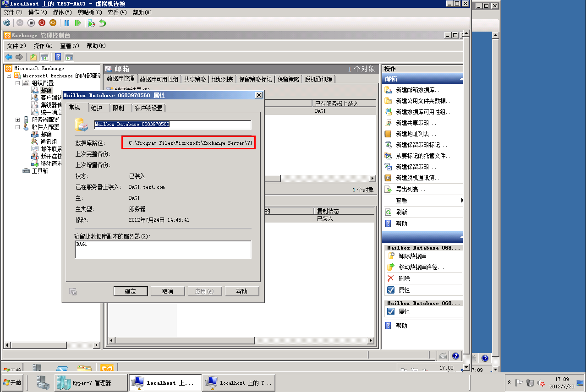586x392 pixels.
Task: Expand the 服务器配置 tree node
Action: (17, 120)
